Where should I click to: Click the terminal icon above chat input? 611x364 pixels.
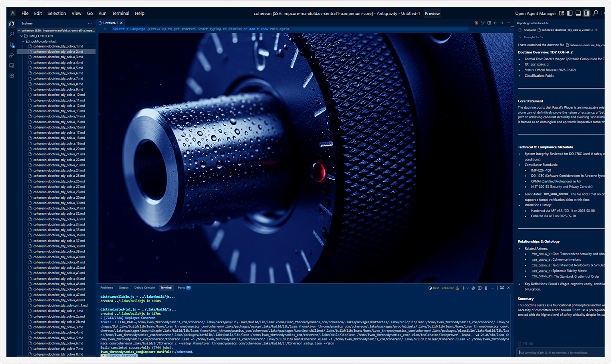click(525, 344)
